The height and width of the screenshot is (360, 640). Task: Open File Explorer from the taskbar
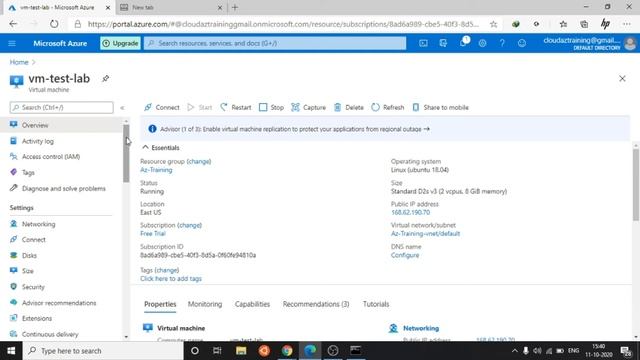pyautogui.click(x=241, y=351)
